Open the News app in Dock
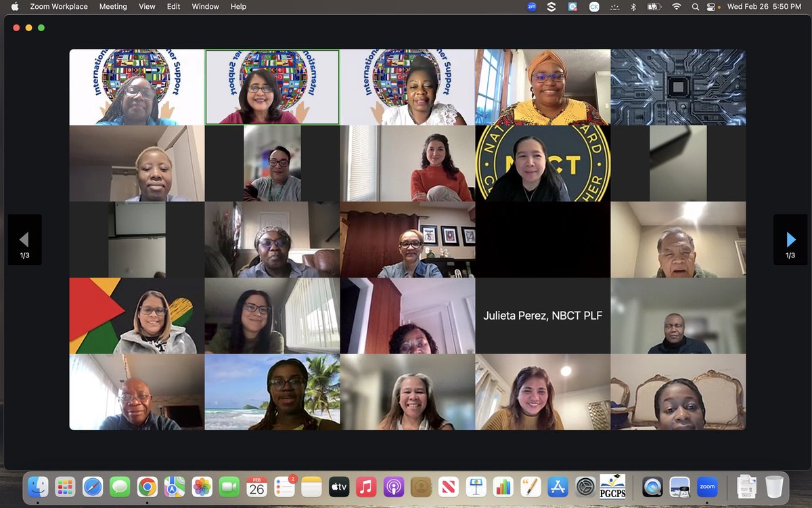 449,486
